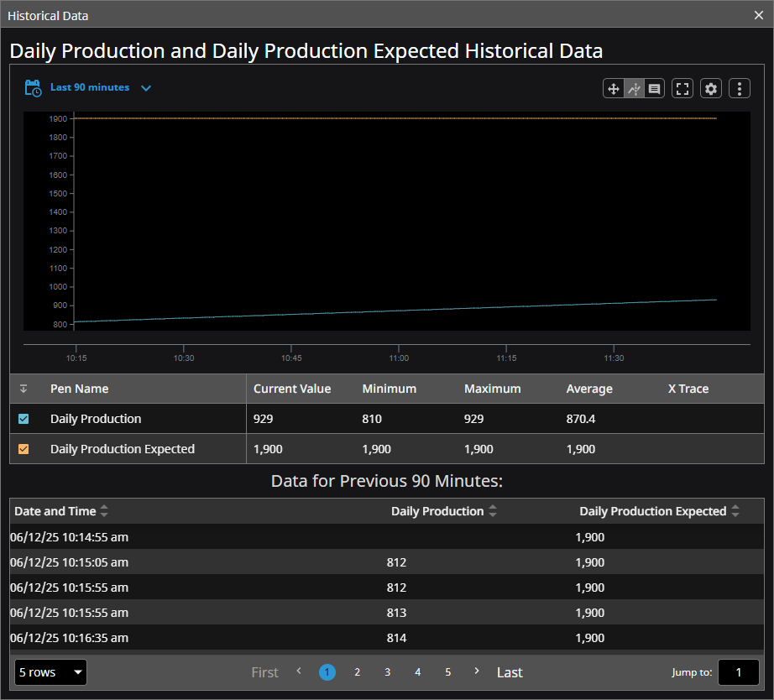Go to next page arrow
The width and height of the screenshot is (774, 700).
tap(477, 671)
